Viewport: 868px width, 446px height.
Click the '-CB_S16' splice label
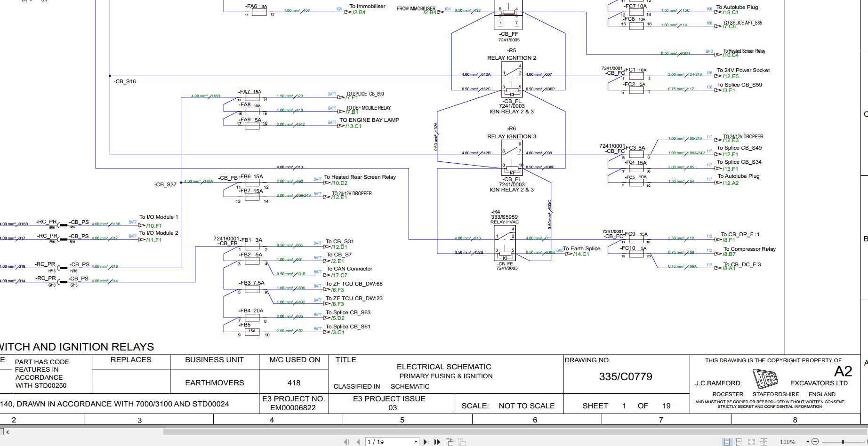coord(125,82)
